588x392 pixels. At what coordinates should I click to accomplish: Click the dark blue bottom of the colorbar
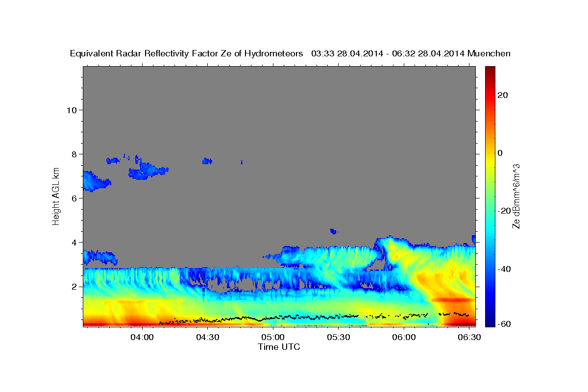[490, 322]
